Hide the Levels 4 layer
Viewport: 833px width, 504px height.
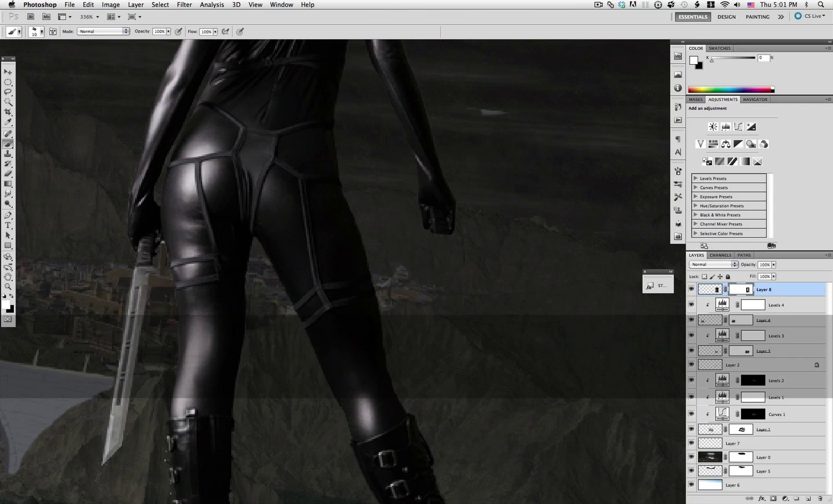pyautogui.click(x=691, y=305)
